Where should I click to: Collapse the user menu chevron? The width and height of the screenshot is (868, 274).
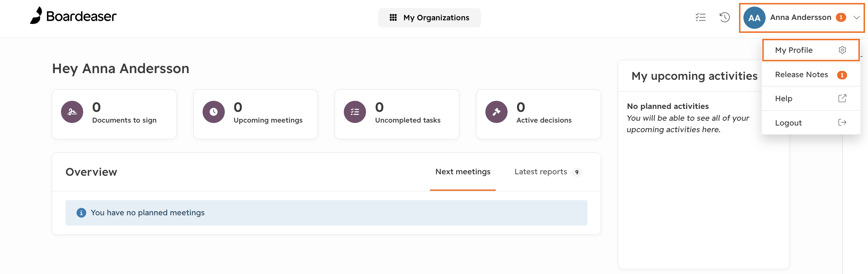[857, 17]
